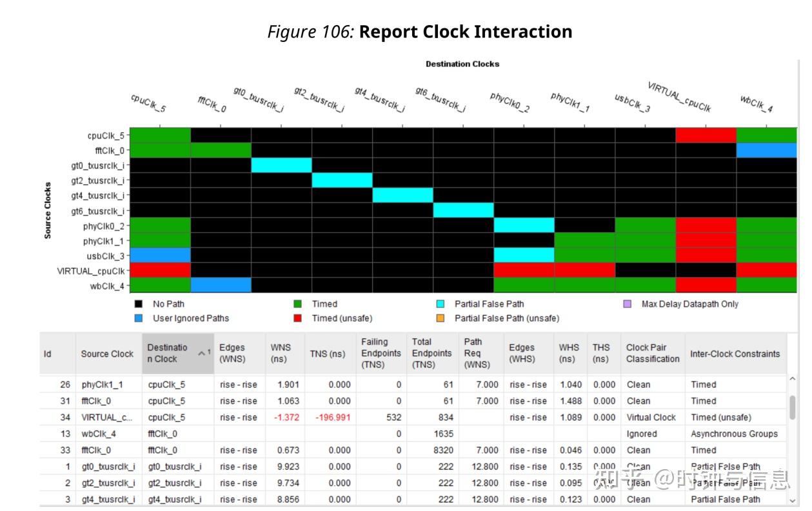Click the Failing Endpoints value 532

393,418
